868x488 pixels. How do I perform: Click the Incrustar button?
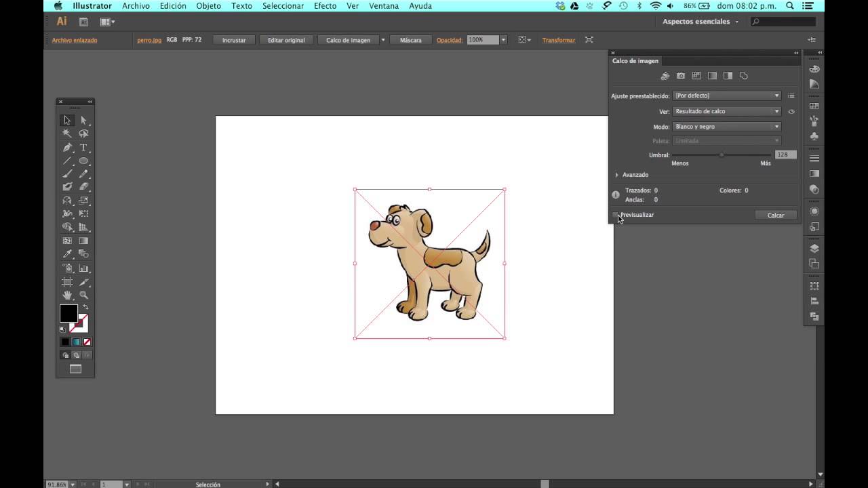click(234, 40)
